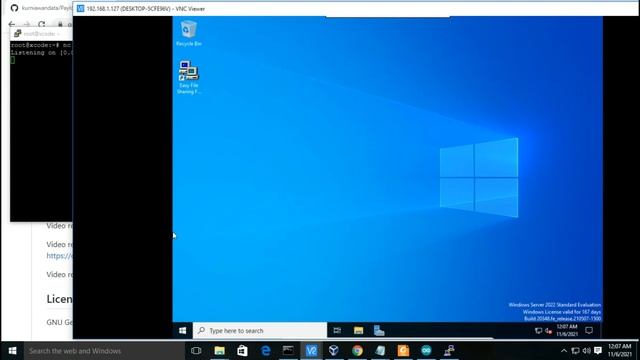Select the GitHub browser tab
The height and width of the screenshot is (360, 640).
click(x=40, y=8)
